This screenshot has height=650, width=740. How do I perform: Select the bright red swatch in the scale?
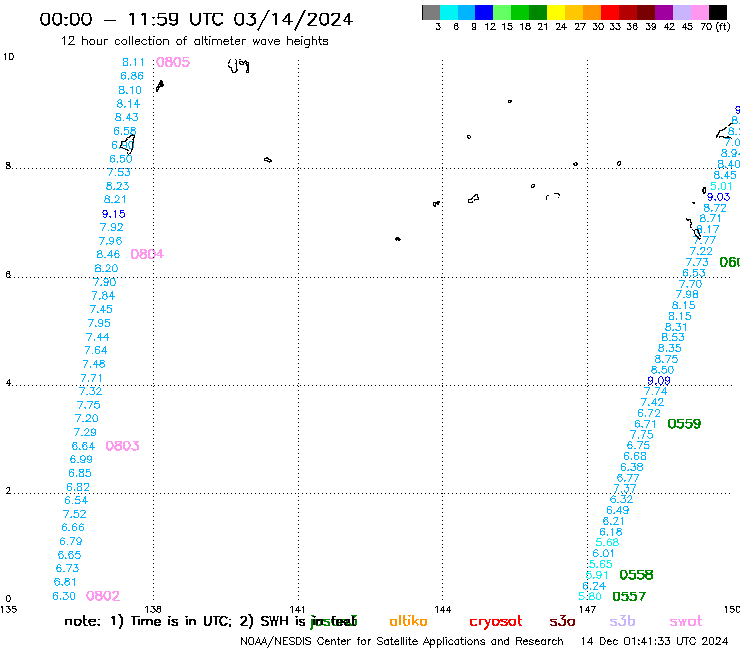pyautogui.click(x=610, y=12)
